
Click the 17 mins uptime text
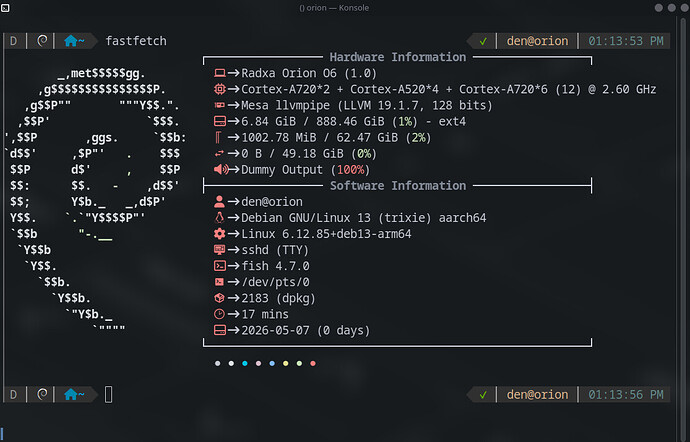(265, 314)
